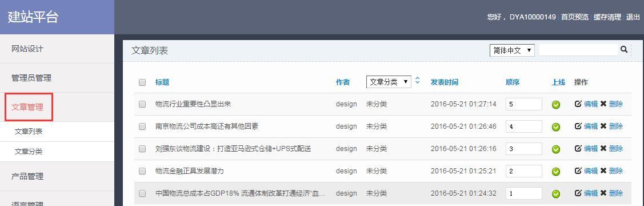
Task: Sort by 上线 column header
Action: pyautogui.click(x=558, y=82)
